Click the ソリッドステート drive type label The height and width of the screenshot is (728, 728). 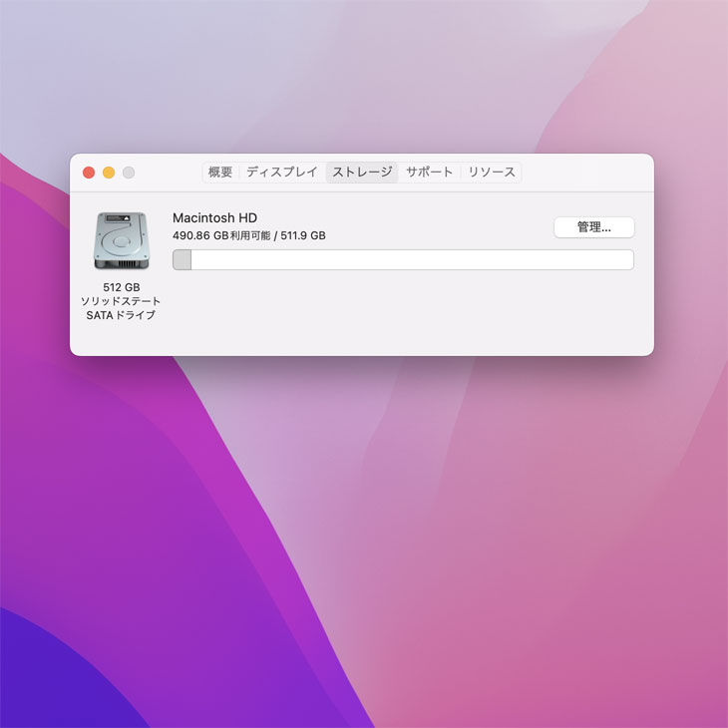121,301
